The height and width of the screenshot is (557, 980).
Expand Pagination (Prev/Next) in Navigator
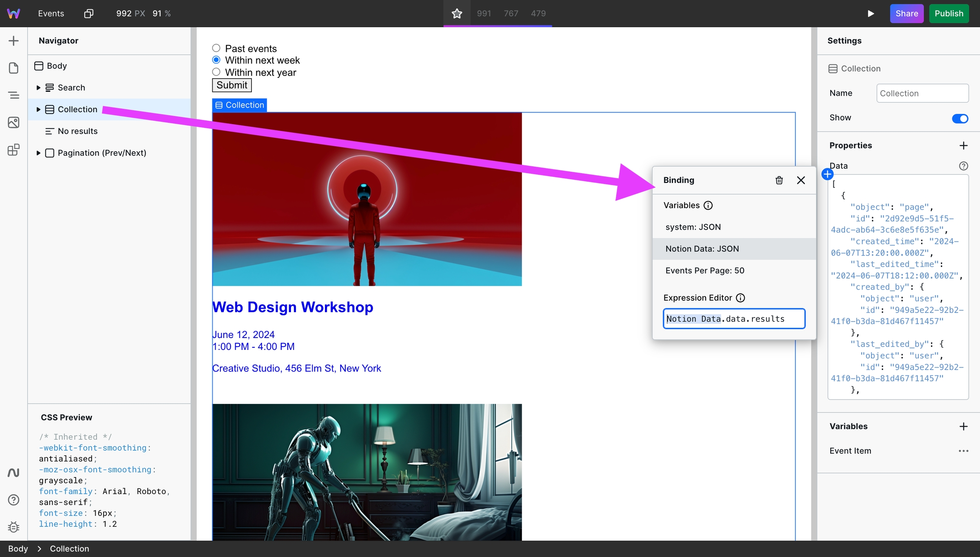click(38, 153)
